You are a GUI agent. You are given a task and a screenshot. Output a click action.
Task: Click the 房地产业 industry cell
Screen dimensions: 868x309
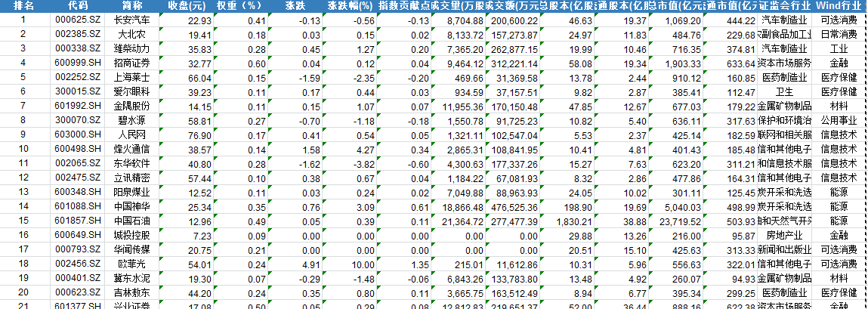pos(784,236)
